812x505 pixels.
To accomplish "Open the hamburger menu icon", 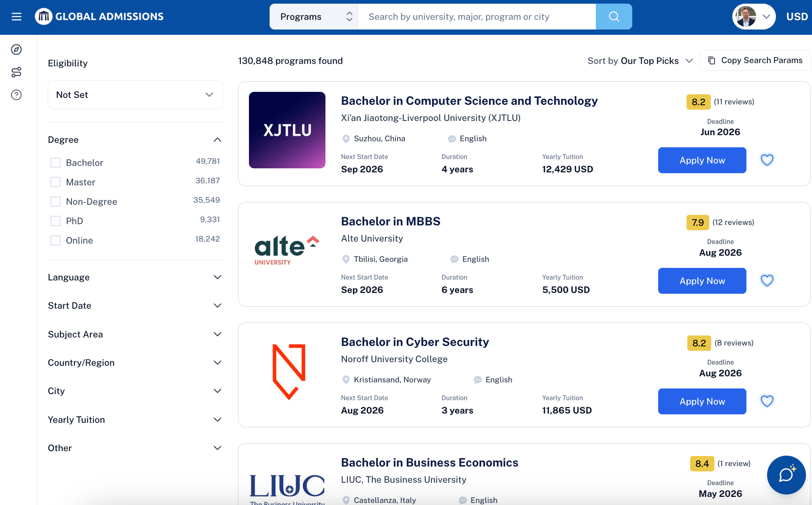I will 17,17.
